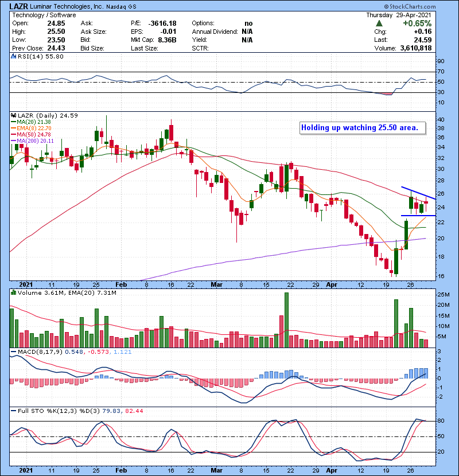Click the 'Nasdaq GS' exchange label
459x476 pixels.
[x=121, y=7]
